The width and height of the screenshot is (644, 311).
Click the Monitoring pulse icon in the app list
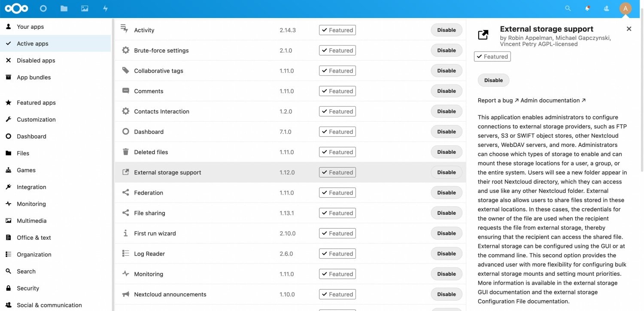click(x=125, y=274)
